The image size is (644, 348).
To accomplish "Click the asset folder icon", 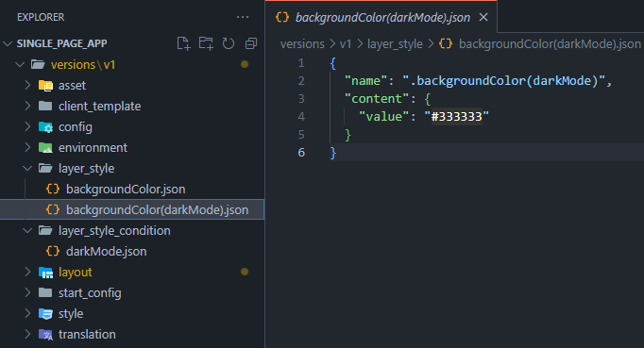I will pyautogui.click(x=45, y=86).
